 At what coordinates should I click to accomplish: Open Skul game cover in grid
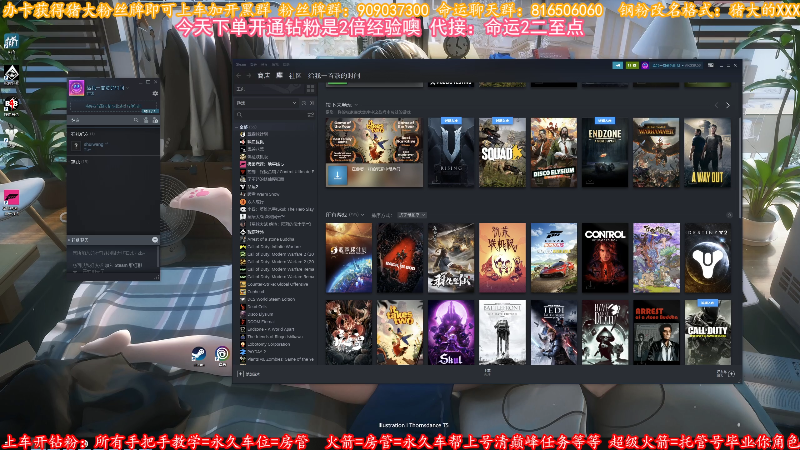pos(451,332)
